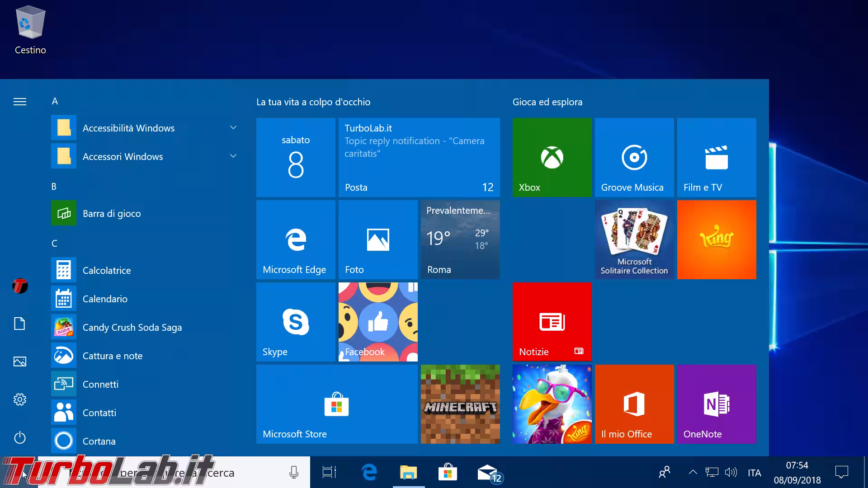Show hidden system tray icons
Screen dimensions: 868x488
pos(693,473)
